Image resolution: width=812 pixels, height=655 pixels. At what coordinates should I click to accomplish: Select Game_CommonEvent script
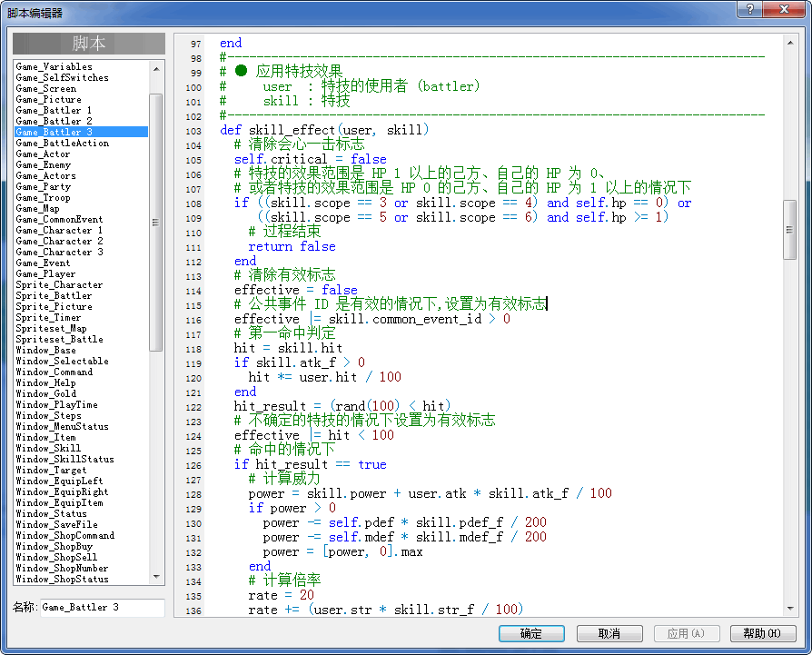pos(60,219)
